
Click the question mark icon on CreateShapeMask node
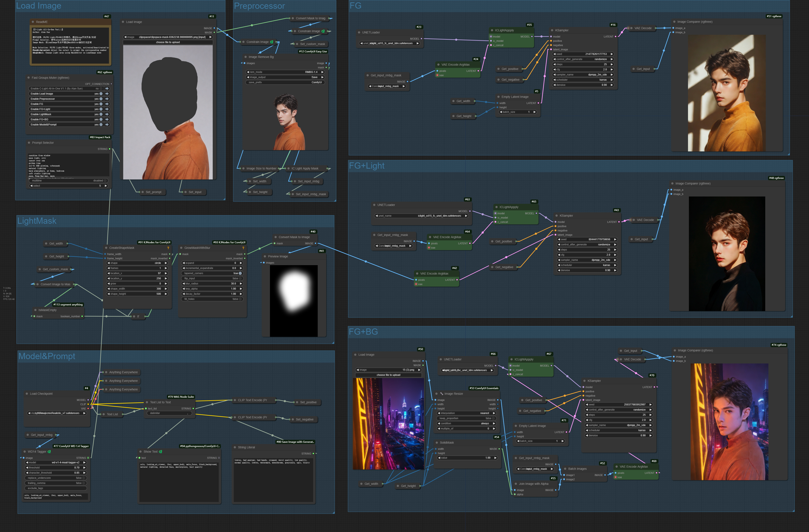[x=168, y=248]
